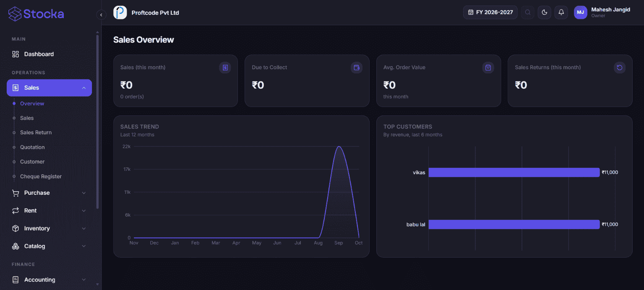Screen dimensions: 644x290
Task: Open FY 2026-2027 year selector
Action: coord(490,12)
